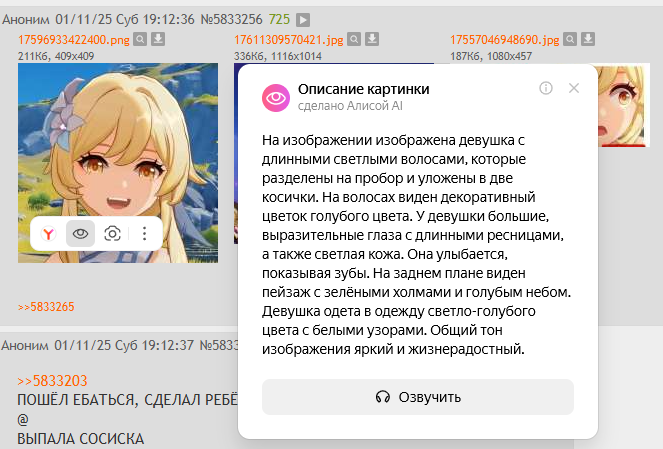Click the Озвучить button
The width and height of the screenshot is (663, 449).
tap(418, 397)
